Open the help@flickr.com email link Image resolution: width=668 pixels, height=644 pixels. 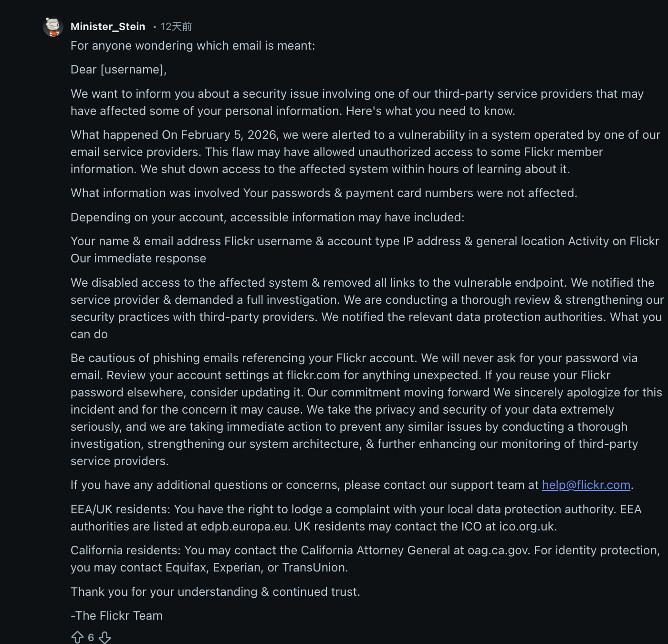click(x=586, y=485)
